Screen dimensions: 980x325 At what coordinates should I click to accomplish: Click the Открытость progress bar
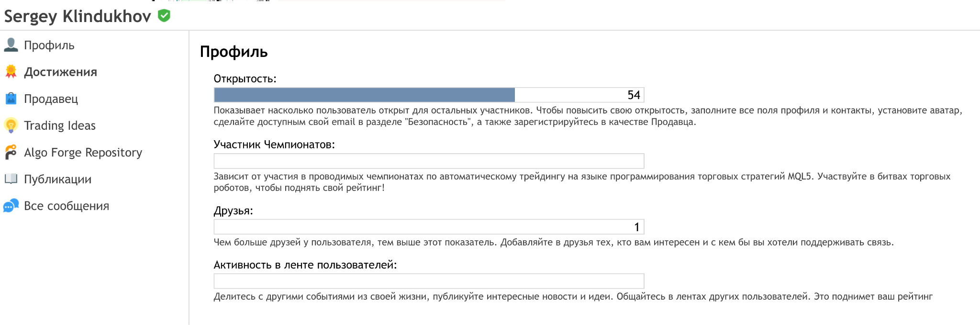429,95
